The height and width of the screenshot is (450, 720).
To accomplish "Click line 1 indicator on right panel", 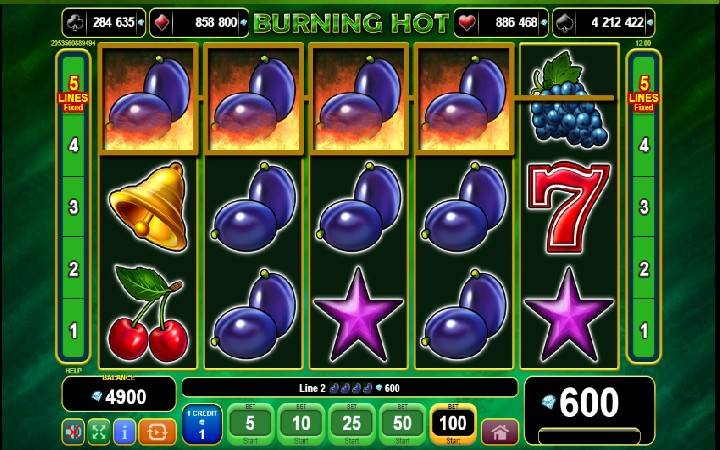I will [x=644, y=331].
